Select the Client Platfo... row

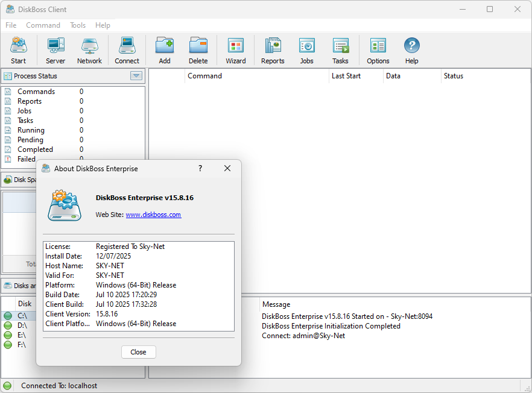pyautogui.click(x=139, y=324)
